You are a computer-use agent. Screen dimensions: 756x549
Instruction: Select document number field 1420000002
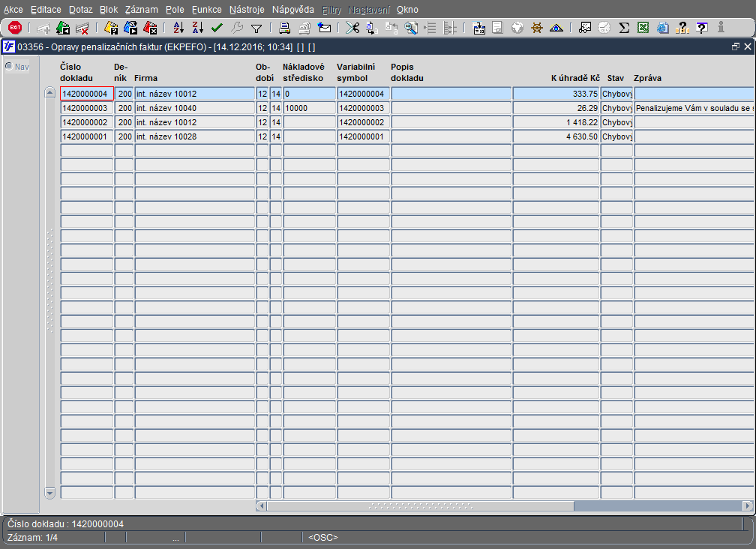pyautogui.click(x=87, y=122)
